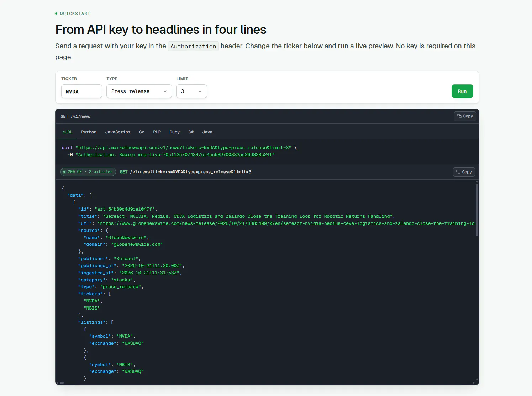The width and height of the screenshot is (532, 396).
Task: Click the "symbol": "NBIS" listing line
Action: click(x=112, y=365)
